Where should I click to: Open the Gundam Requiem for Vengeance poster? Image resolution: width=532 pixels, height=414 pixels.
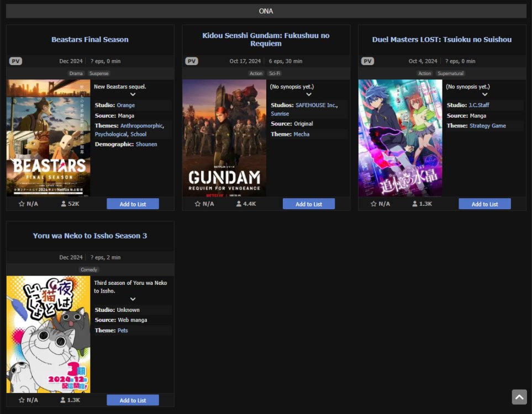tap(224, 137)
